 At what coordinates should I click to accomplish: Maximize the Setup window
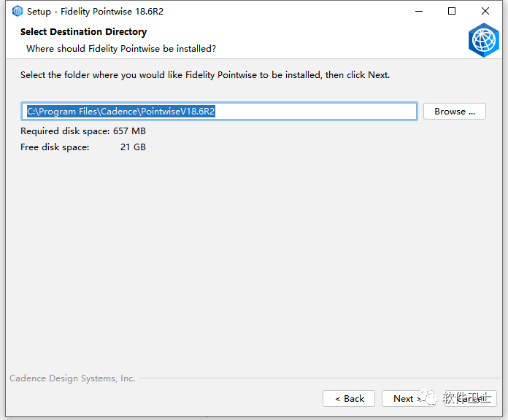[452, 12]
